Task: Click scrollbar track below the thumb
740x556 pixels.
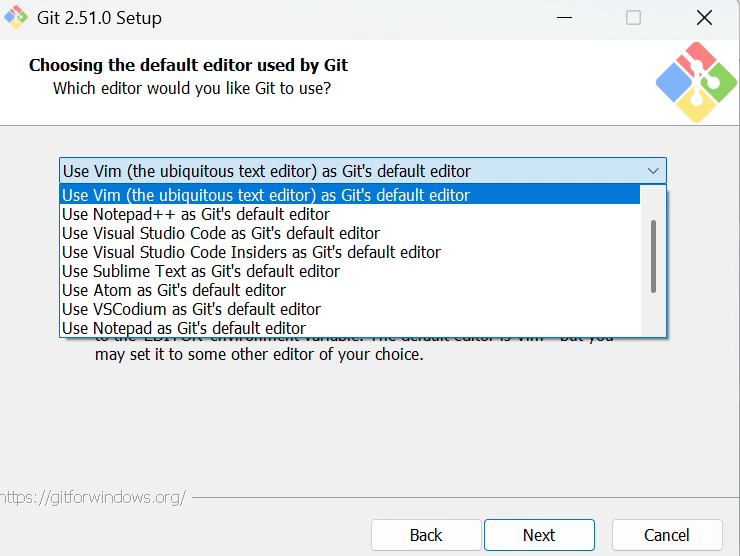Action: tap(654, 314)
